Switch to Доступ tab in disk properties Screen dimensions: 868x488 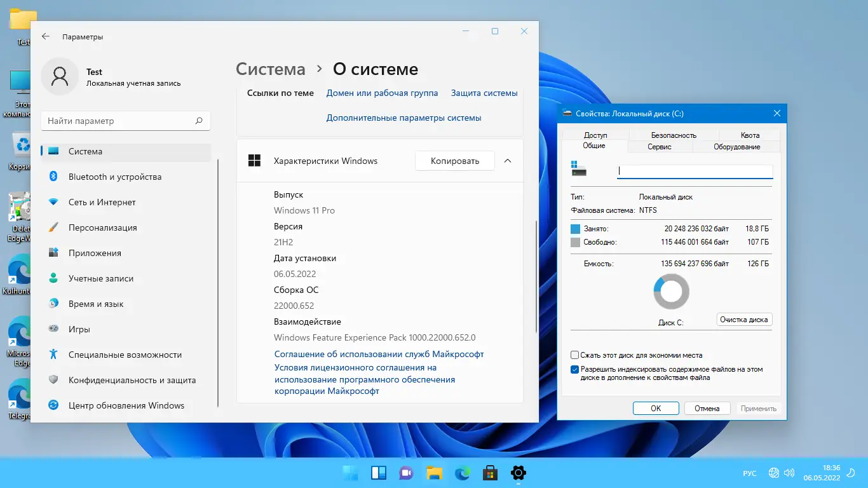pyautogui.click(x=595, y=135)
